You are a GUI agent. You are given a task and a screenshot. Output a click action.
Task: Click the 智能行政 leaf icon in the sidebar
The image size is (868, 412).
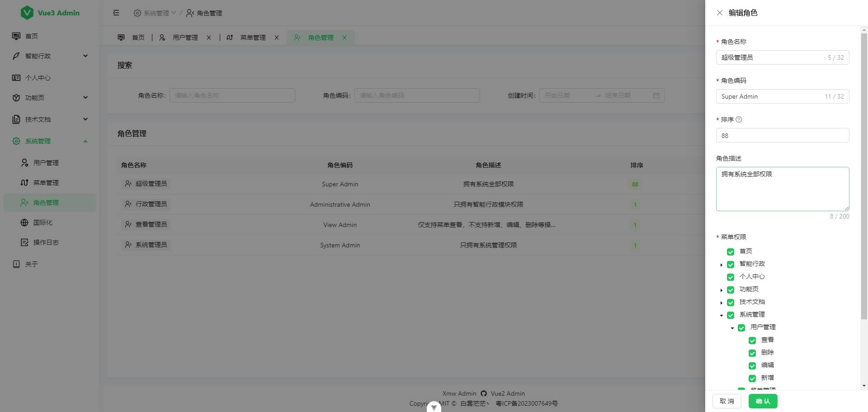16,56
